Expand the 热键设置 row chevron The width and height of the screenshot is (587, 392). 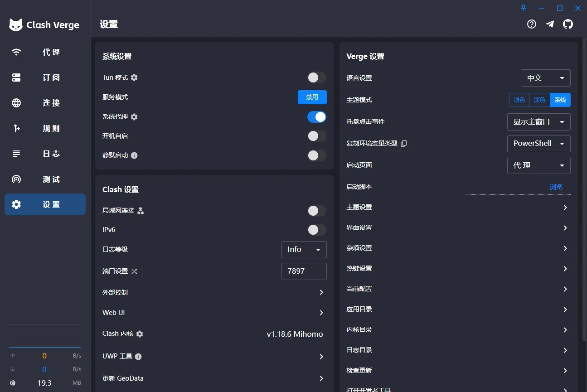pyautogui.click(x=565, y=269)
